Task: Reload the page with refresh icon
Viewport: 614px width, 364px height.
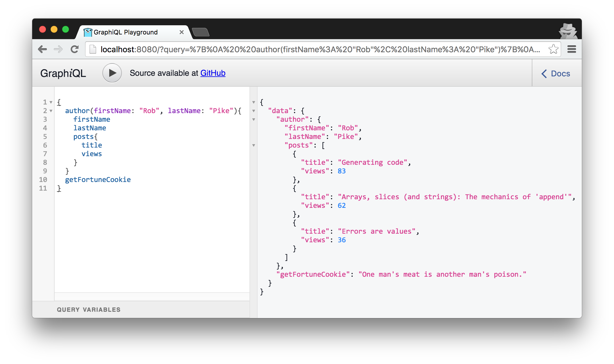Action: (x=75, y=49)
